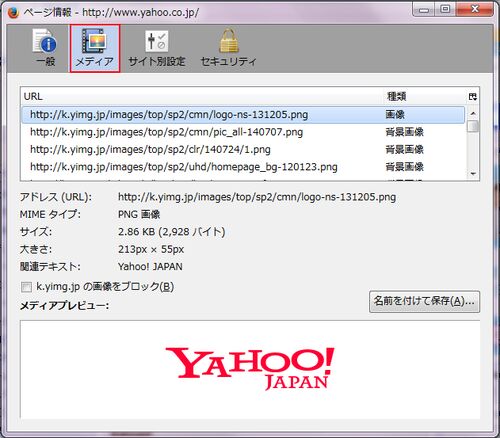Screen dimensions: 500x438
Task: Open the column picker icon beside 種類
Action: [x=472, y=97]
